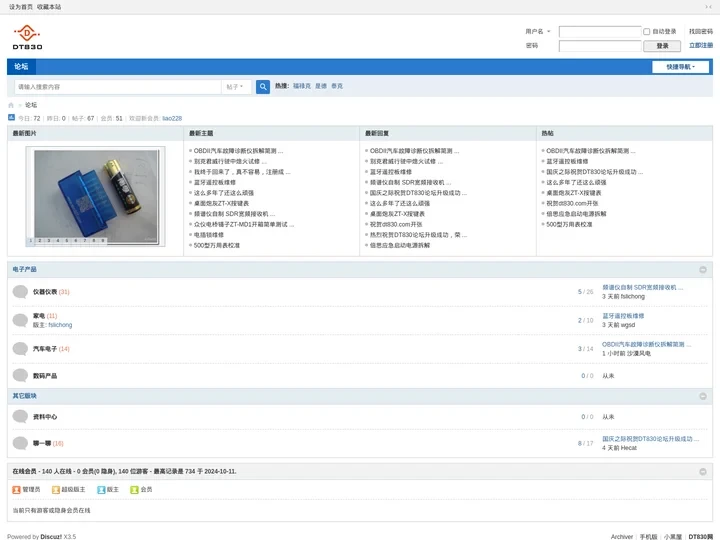Click the username input field
Viewport: 720px width, 540px height.
click(600, 32)
